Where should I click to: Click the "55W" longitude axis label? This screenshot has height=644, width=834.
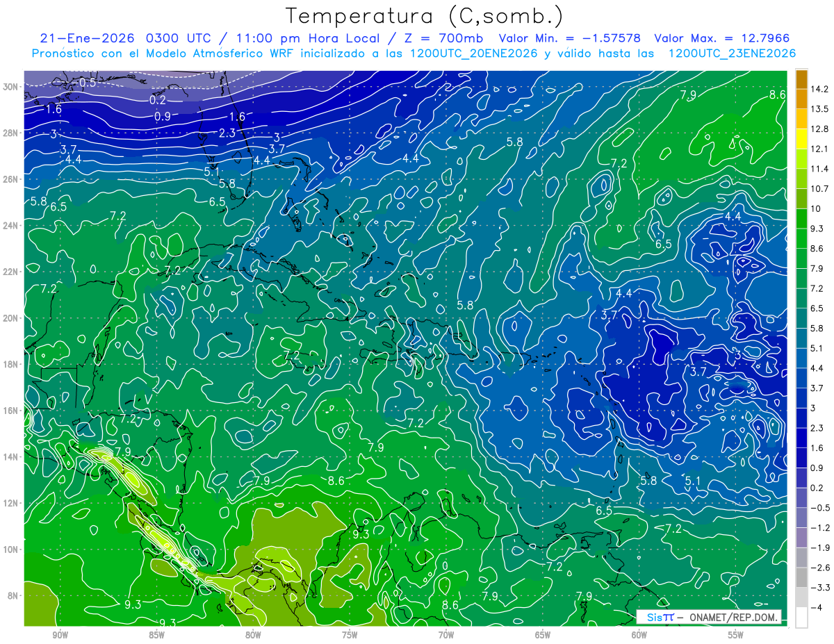736,634
